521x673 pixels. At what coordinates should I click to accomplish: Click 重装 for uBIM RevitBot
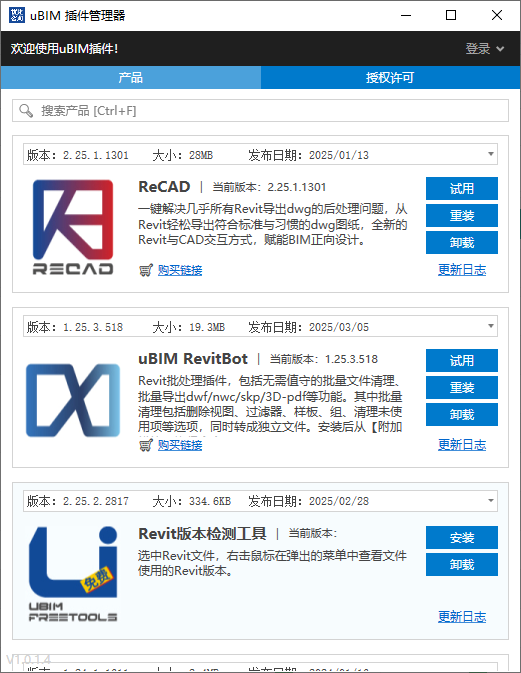click(x=462, y=388)
